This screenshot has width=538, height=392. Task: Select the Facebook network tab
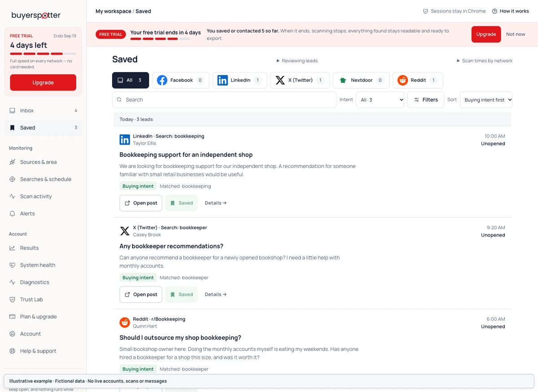pos(181,80)
